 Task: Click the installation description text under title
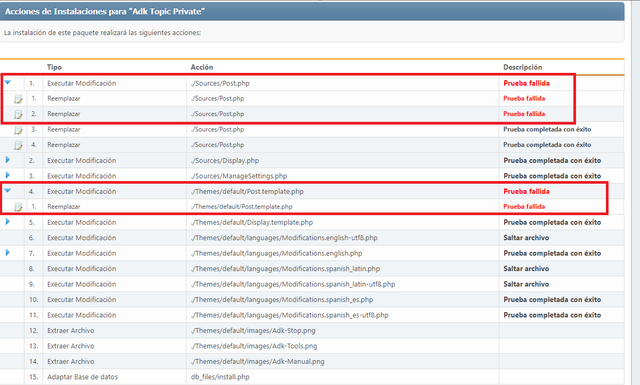pos(102,33)
